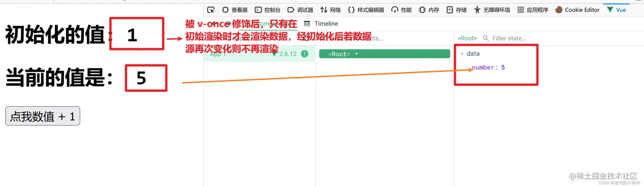This screenshot has height=187, width=644.
Task: Open the Cookie Editor panel
Action: click(x=578, y=10)
